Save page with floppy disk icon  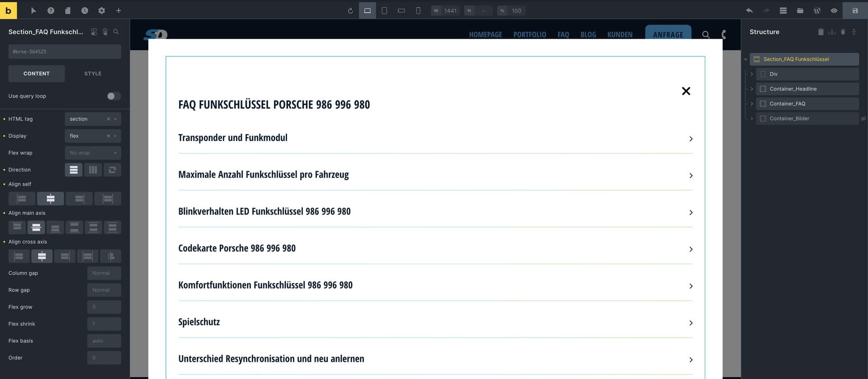[855, 10]
